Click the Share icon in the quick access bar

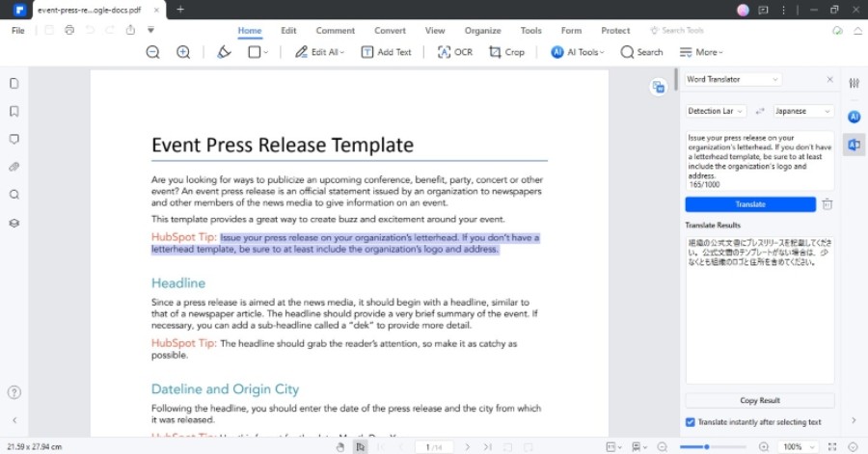click(x=130, y=30)
